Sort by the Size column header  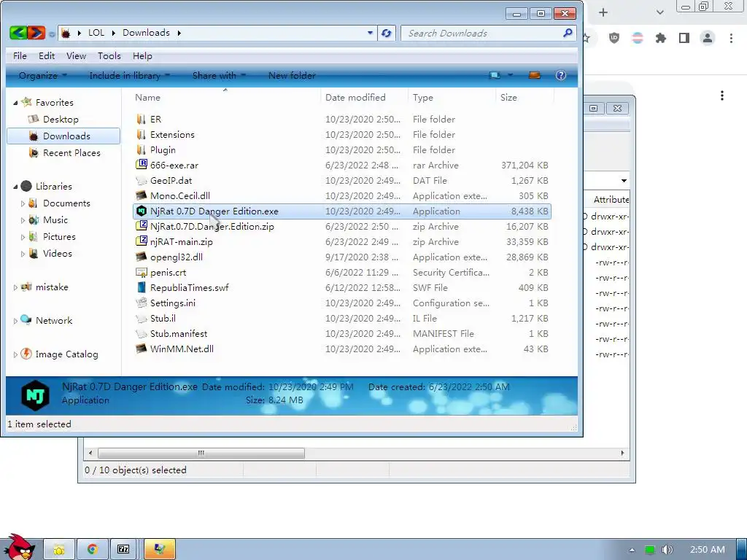coord(525,98)
